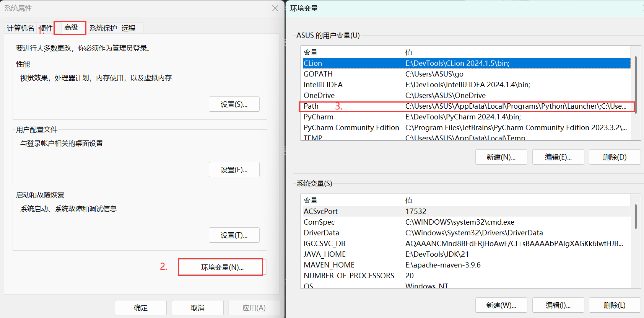644x318 pixels.
Task: Close the 系统属性 window
Action: tap(275, 8)
